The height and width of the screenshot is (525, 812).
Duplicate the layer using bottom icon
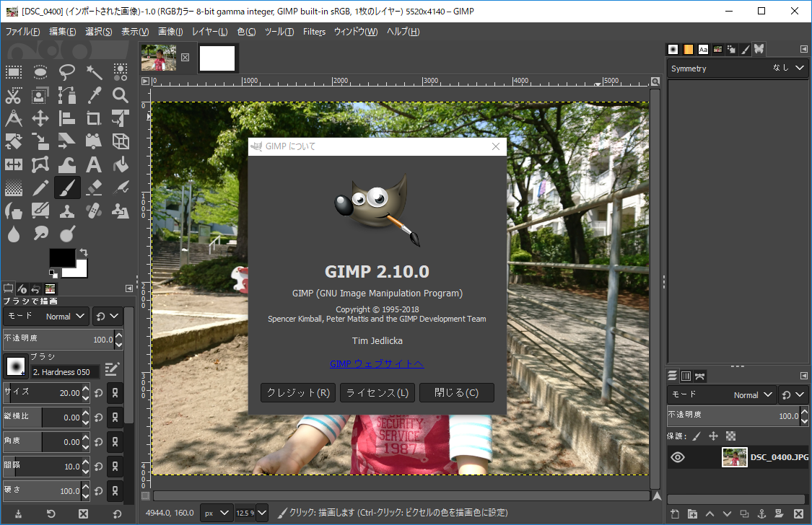[x=744, y=513]
